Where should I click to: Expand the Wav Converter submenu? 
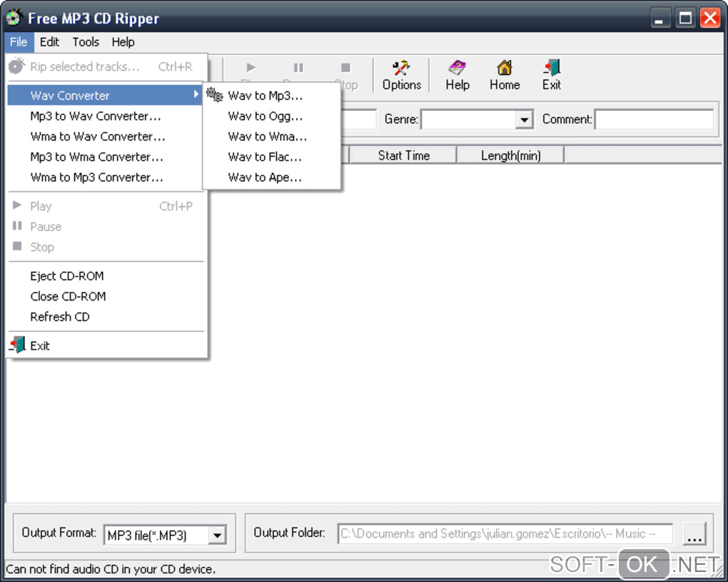pyautogui.click(x=105, y=95)
